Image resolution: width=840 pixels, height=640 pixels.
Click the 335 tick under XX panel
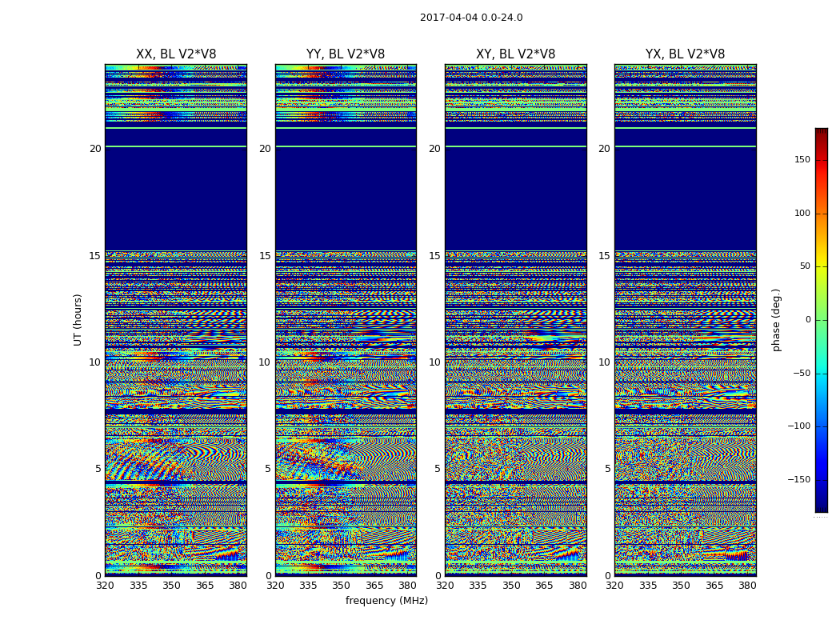point(138,586)
